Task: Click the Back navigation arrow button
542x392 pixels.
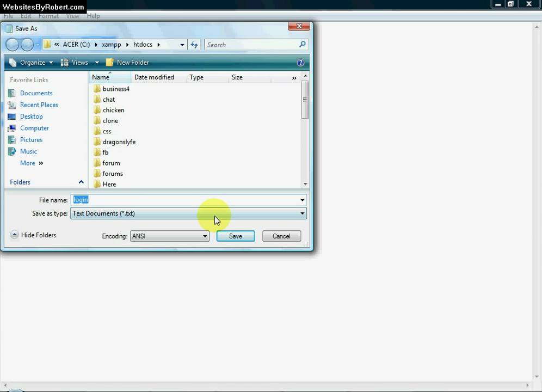Action: pyautogui.click(x=13, y=44)
